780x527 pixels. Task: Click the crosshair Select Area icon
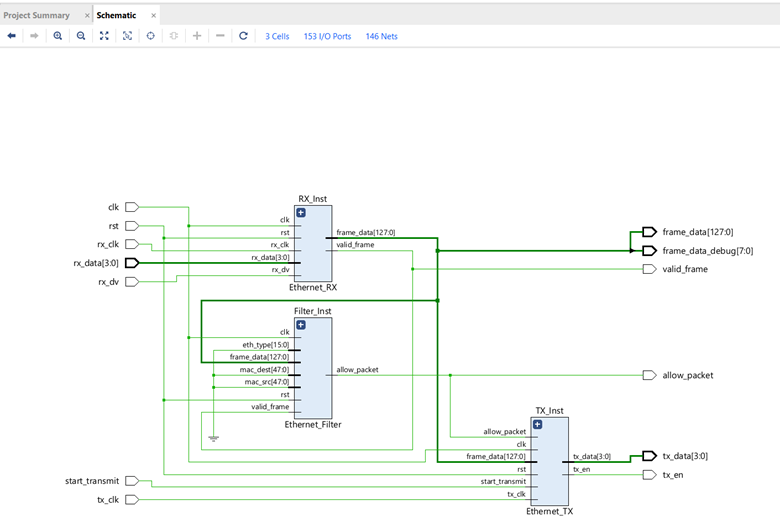point(151,36)
